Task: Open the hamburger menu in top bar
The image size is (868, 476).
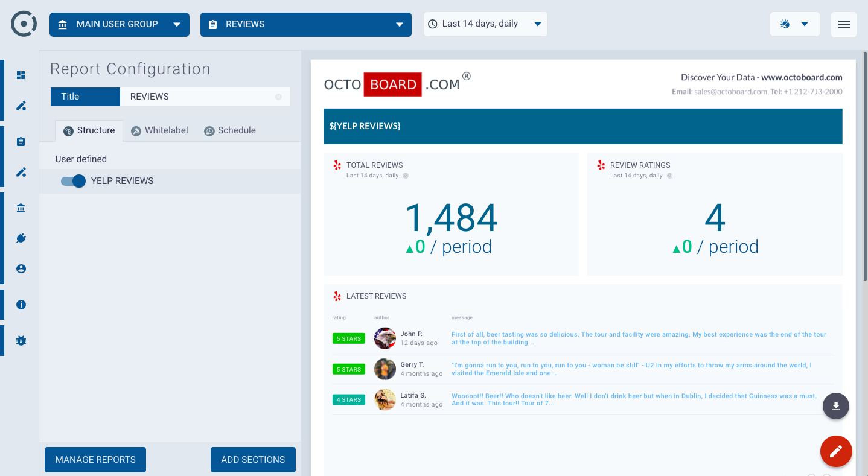Action: tap(844, 25)
